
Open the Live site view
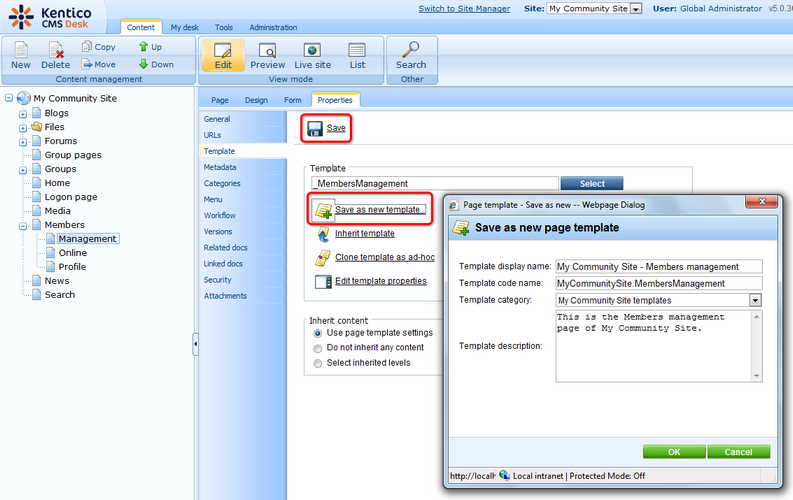312,50
